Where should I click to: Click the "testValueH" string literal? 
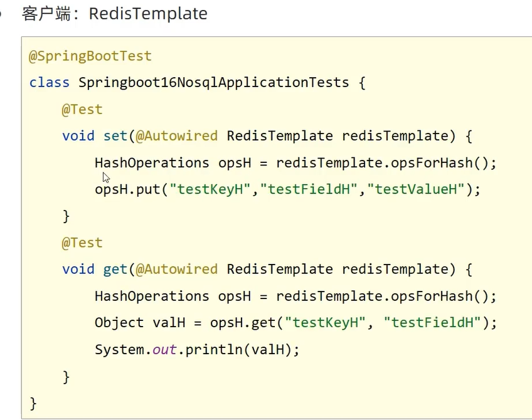(418, 189)
